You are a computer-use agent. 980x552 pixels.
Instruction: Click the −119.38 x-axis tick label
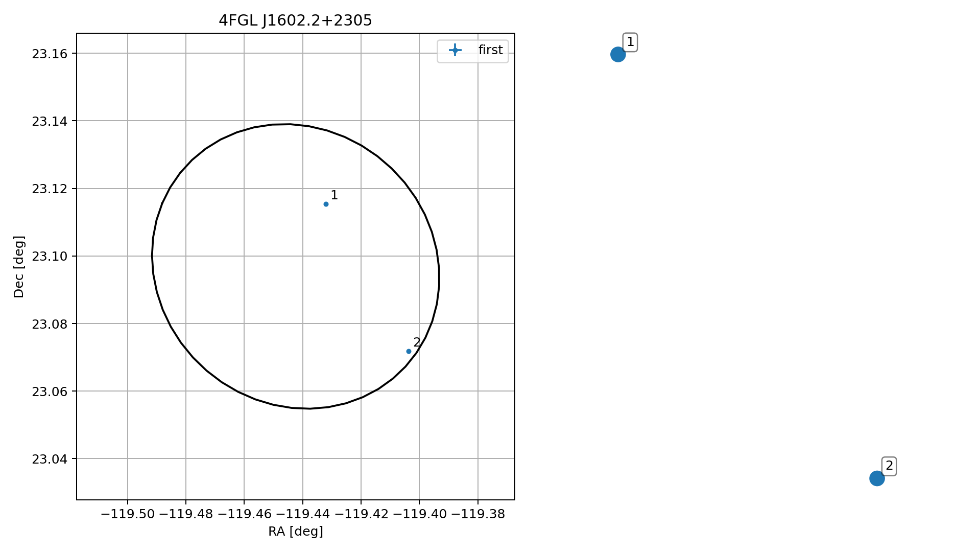478,514
